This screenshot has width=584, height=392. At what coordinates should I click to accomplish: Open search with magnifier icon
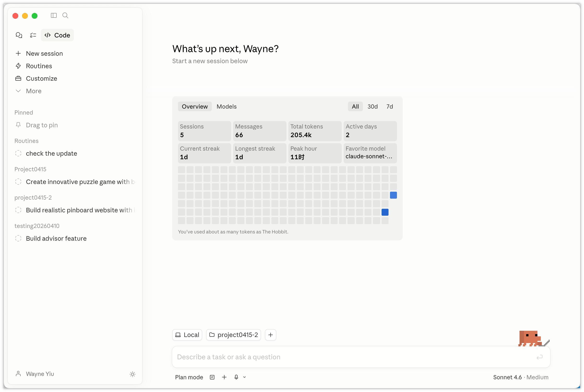(65, 16)
